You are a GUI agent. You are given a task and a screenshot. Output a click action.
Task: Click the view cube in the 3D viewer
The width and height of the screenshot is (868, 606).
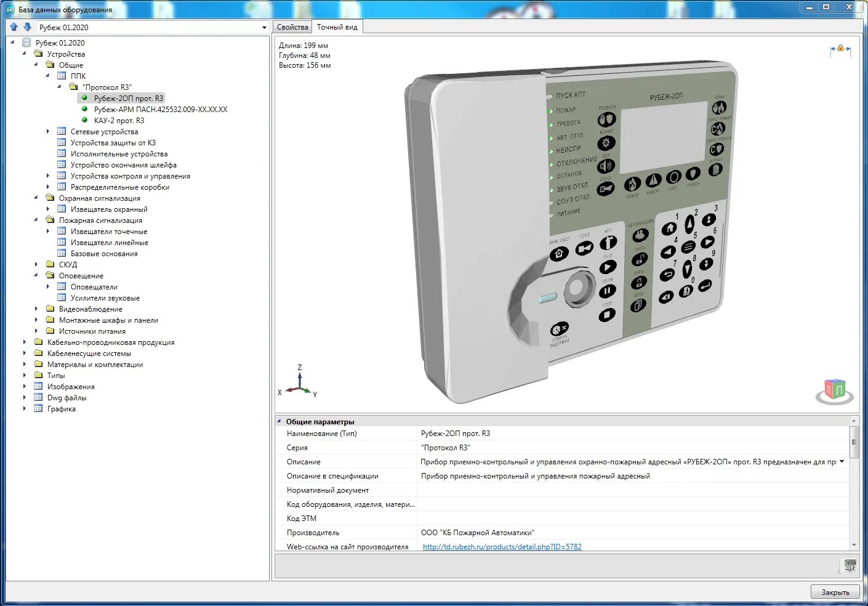pos(835,392)
